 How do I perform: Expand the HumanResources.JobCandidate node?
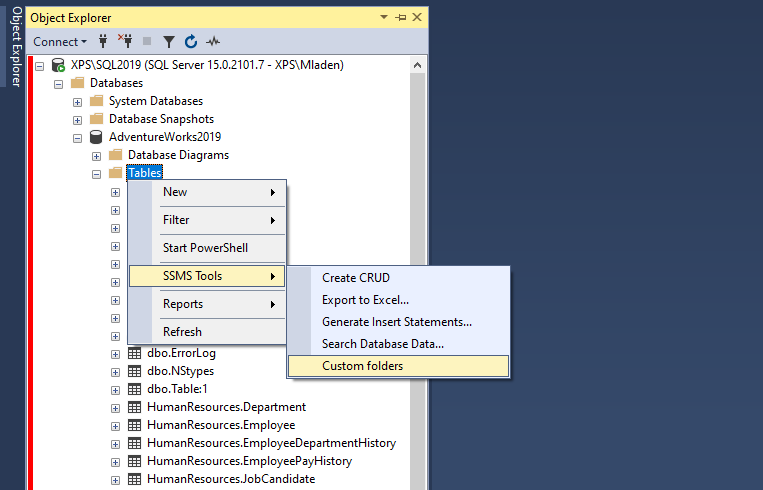pos(115,480)
